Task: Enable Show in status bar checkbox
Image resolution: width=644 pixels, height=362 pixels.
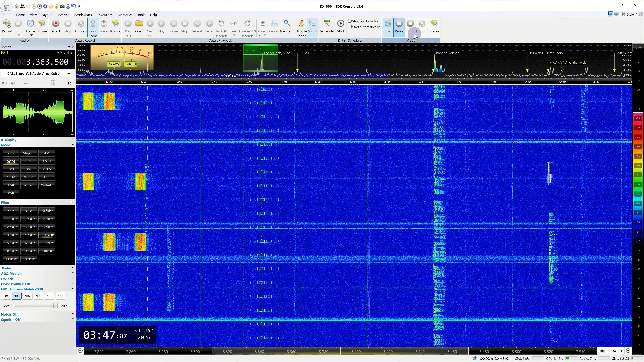Action: coord(350,21)
